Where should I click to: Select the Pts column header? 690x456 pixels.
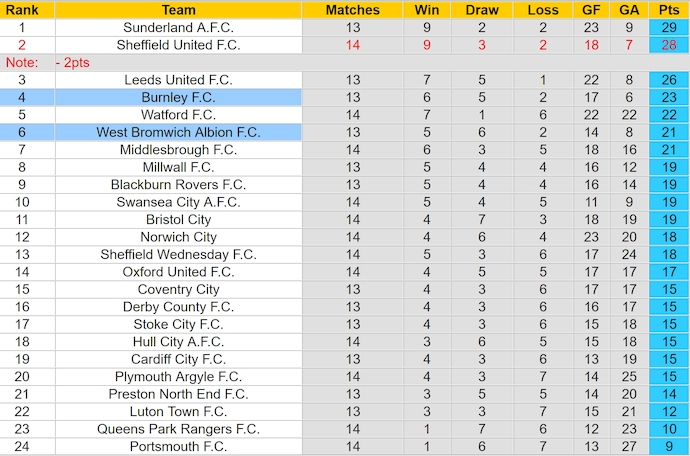(668, 10)
